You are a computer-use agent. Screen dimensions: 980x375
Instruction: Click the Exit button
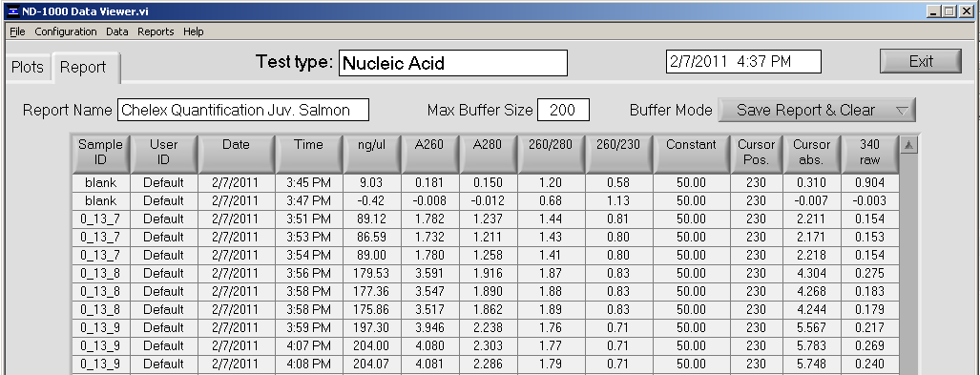921,61
